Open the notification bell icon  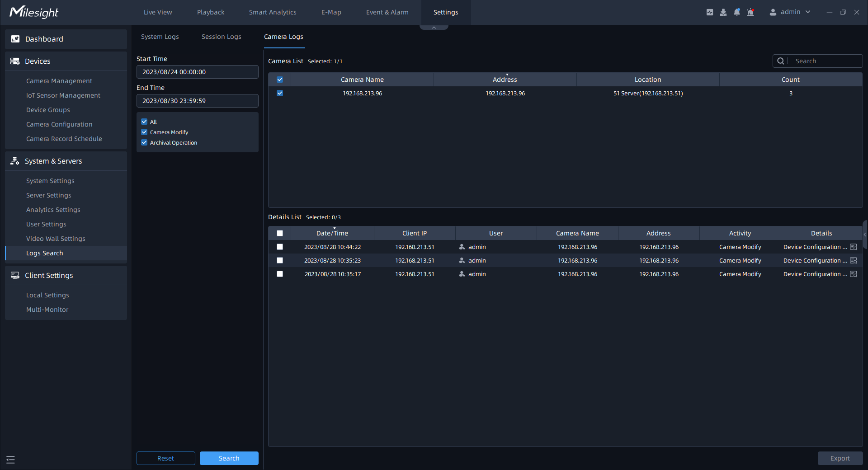[737, 12]
